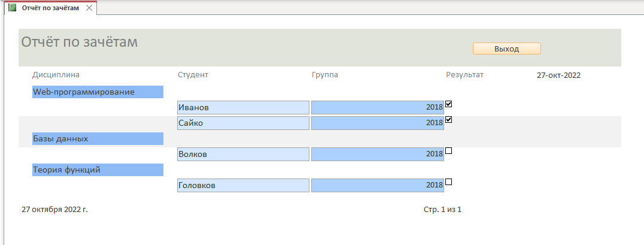Click the 27-окт-2022 date in header
This screenshot has width=644, height=245.
click(558, 75)
